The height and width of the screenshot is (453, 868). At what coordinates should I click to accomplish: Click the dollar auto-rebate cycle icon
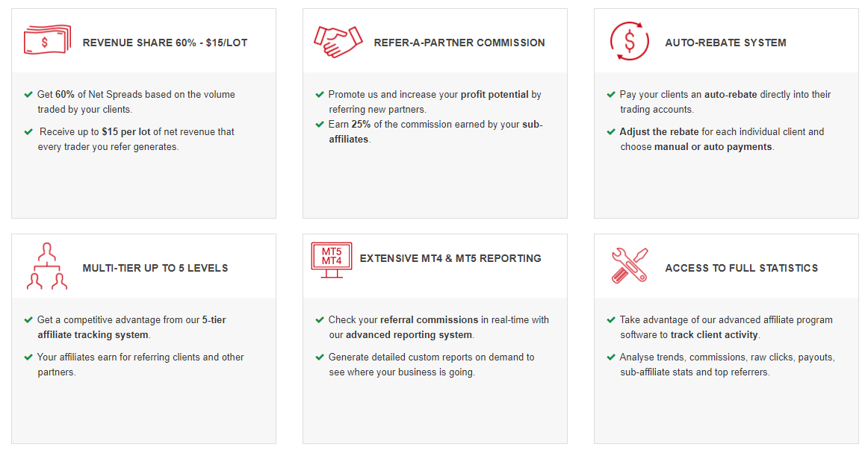pyautogui.click(x=630, y=41)
